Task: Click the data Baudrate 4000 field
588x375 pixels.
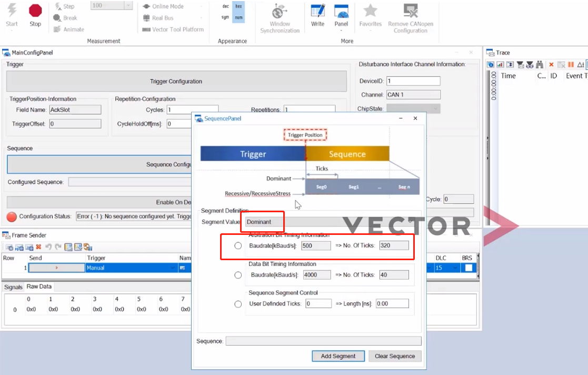Action: coord(317,275)
